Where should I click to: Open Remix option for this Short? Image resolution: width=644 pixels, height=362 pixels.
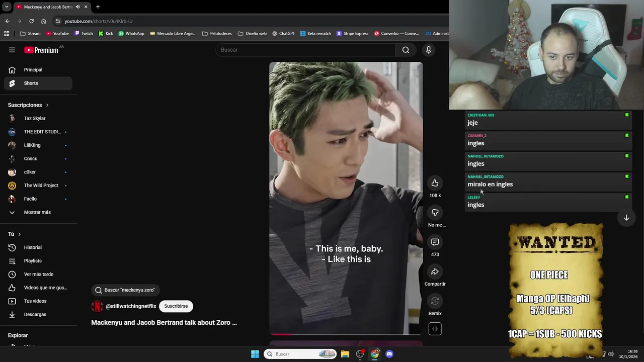point(435,301)
